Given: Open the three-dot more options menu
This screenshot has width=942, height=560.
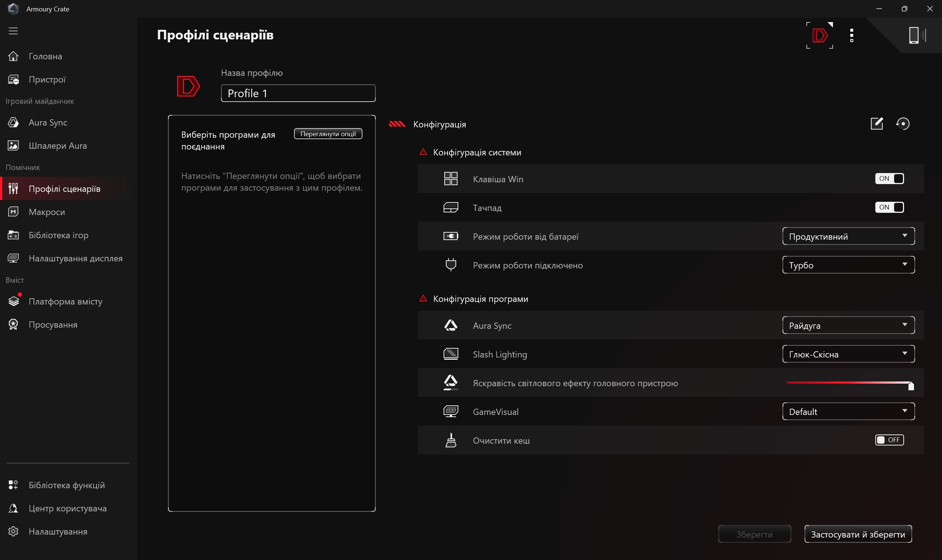Looking at the screenshot, I should point(851,35).
